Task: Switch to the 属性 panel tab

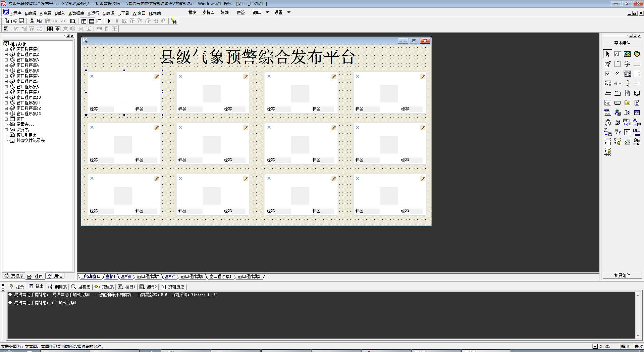Action: click(55, 276)
